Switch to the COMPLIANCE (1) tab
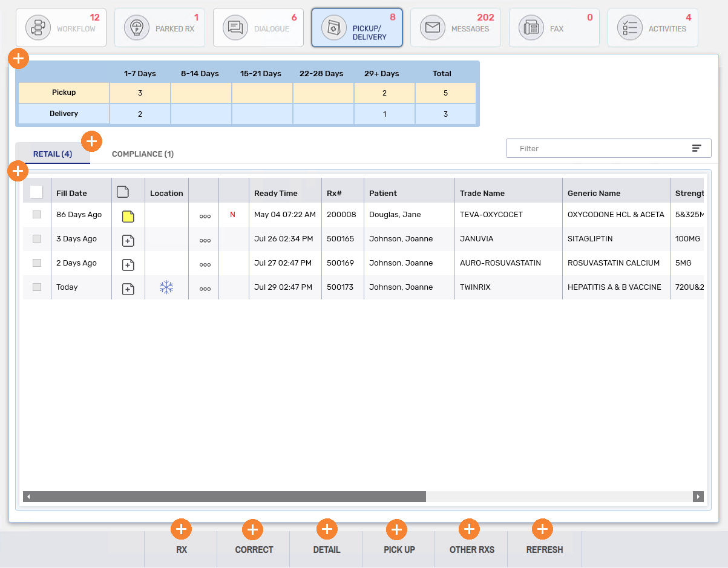 pyautogui.click(x=143, y=154)
